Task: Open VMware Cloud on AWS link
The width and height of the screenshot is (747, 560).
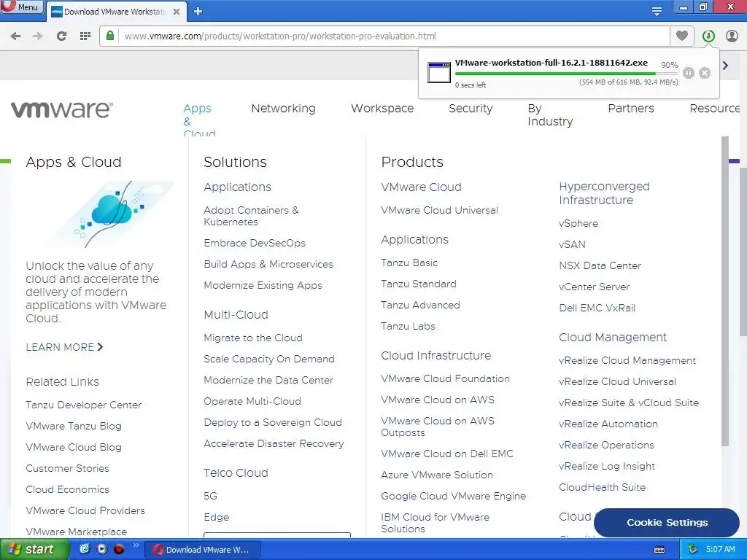Action: [x=438, y=400]
